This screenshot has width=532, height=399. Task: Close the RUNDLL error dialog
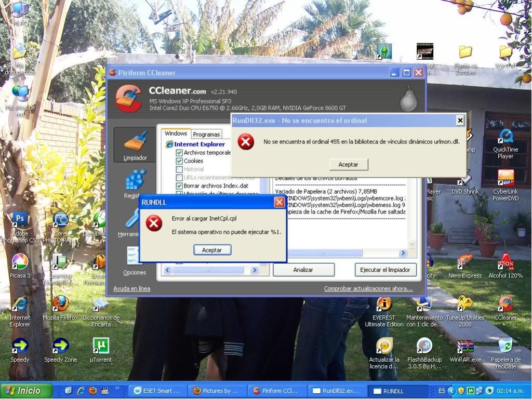[279, 202]
